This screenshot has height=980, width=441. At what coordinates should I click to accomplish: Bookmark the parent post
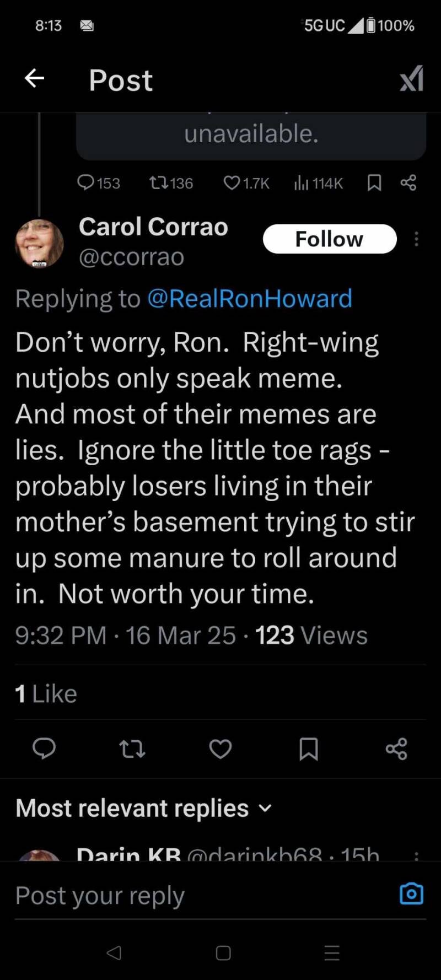click(x=374, y=182)
